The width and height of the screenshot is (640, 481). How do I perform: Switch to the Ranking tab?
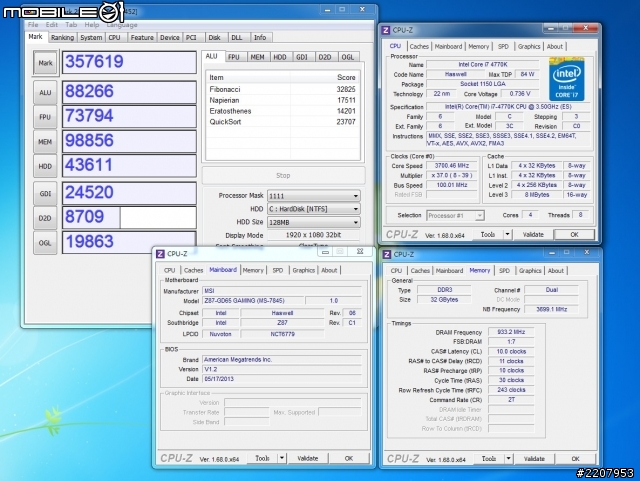coord(62,38)
